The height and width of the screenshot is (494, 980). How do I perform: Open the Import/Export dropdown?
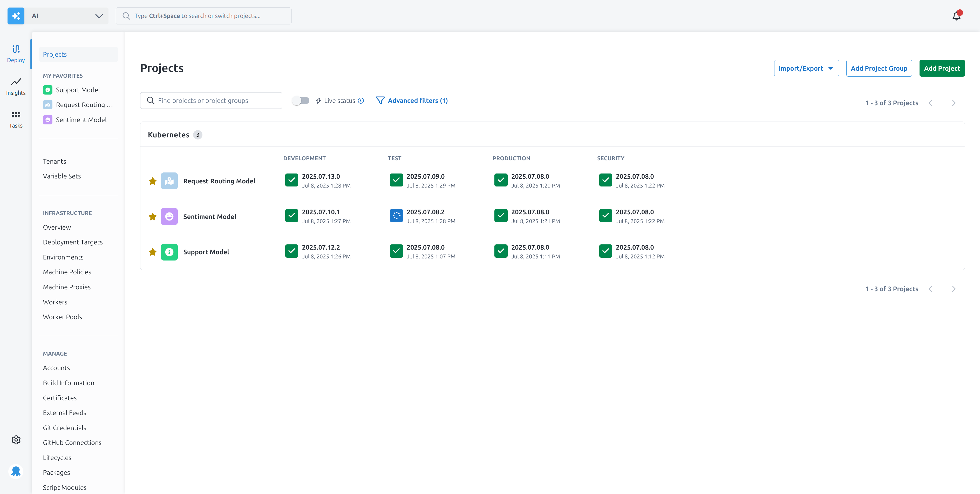[x=807, y=68]
